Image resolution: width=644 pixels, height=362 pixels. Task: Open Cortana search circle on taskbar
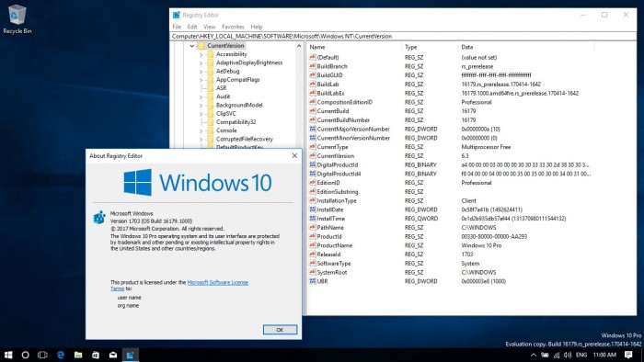25,355
